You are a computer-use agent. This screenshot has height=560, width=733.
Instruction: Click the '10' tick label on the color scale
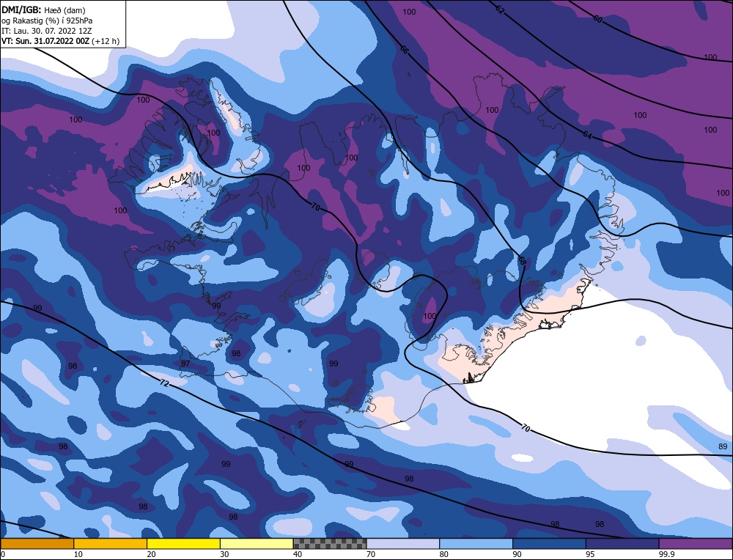tap(78, 554)
